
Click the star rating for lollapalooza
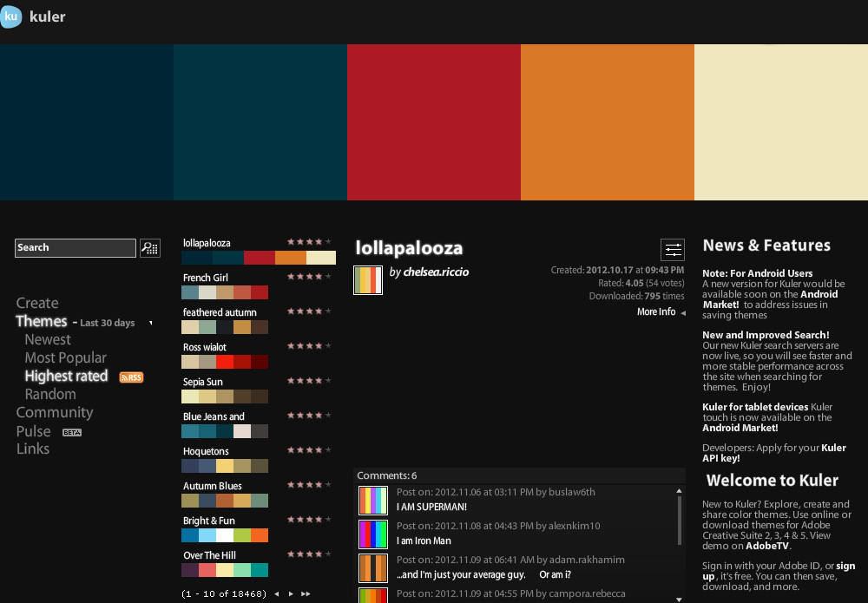point(310,242)
